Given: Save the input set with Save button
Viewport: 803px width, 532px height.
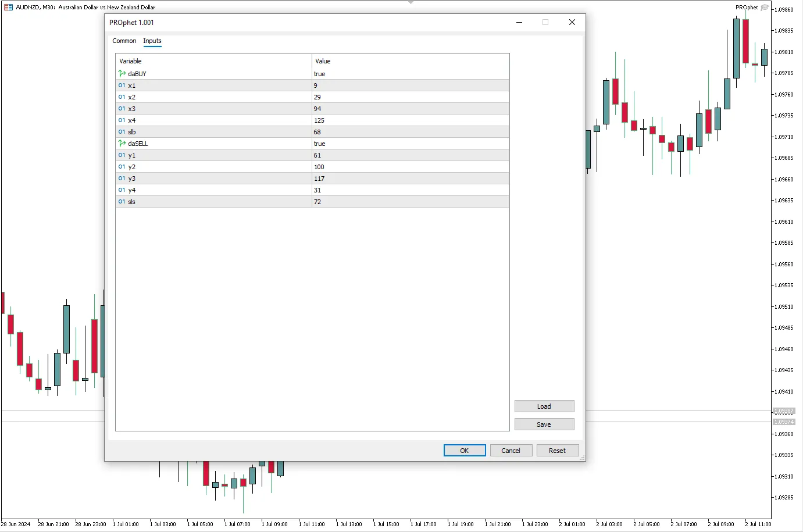Looking at the screenshot, I should [544, 424].
